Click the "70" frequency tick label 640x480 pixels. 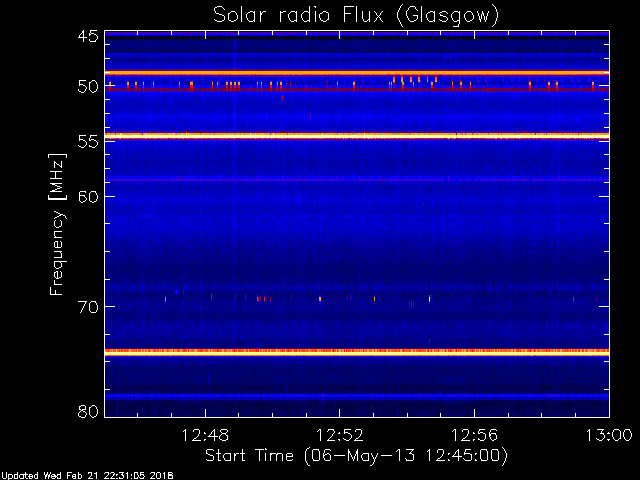pos(88,307)
